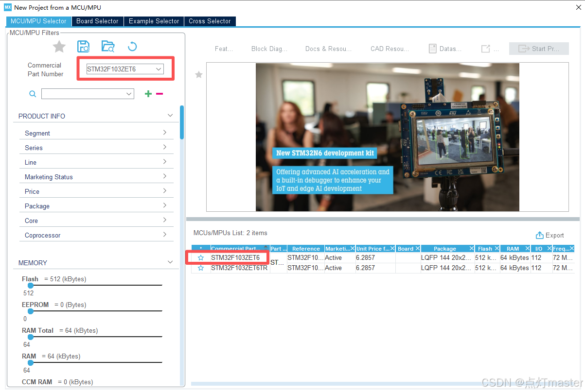Click the MX application logo

coord(8,7)
